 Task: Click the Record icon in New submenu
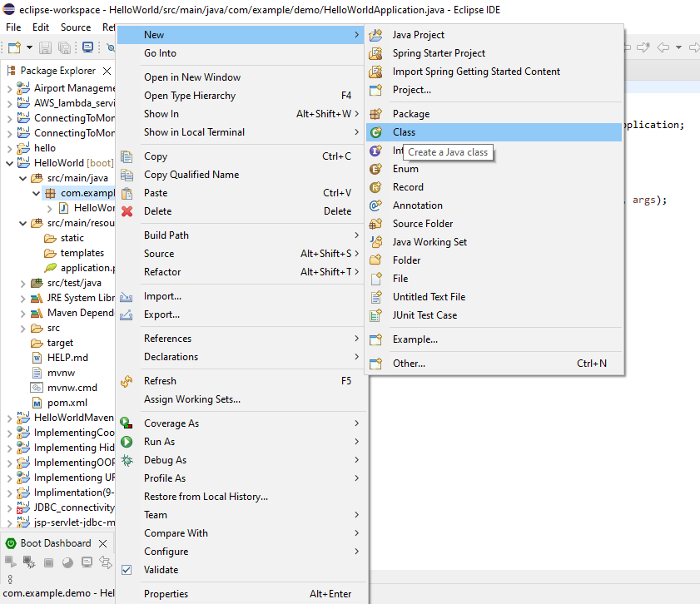tap(376, 187)
